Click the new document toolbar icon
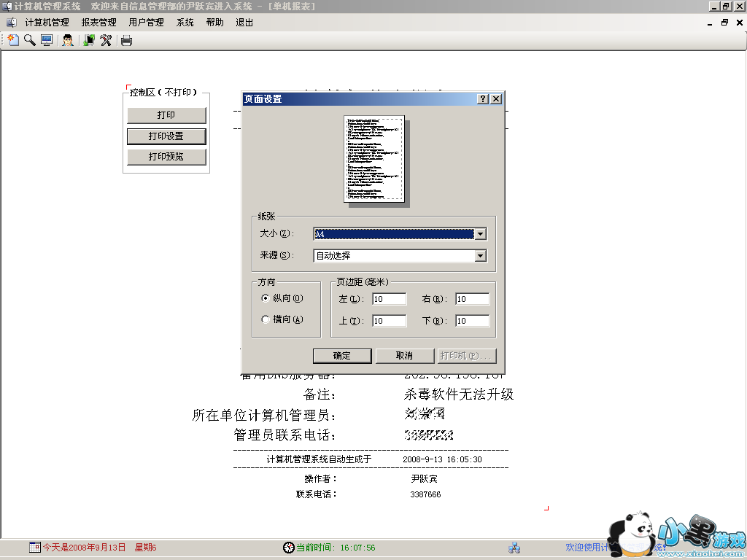 [13, 41]
